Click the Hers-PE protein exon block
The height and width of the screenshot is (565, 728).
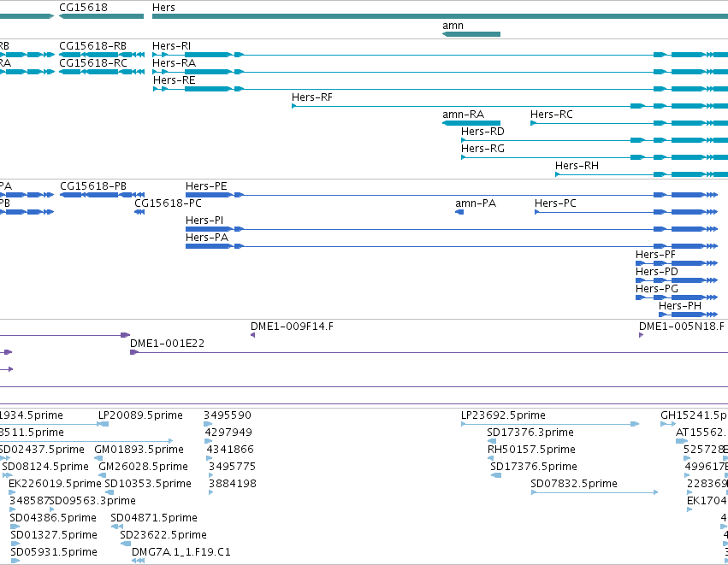coord(209,195)
